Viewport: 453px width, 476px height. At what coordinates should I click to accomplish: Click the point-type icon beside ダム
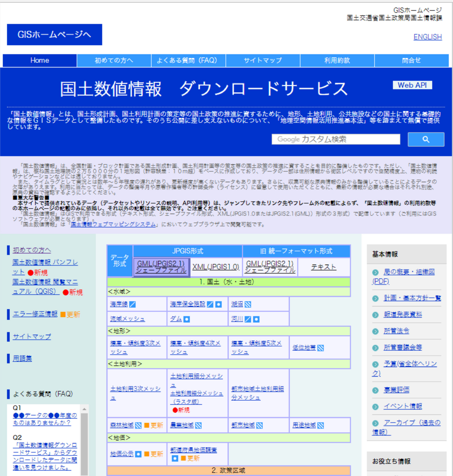coord(187,319)
